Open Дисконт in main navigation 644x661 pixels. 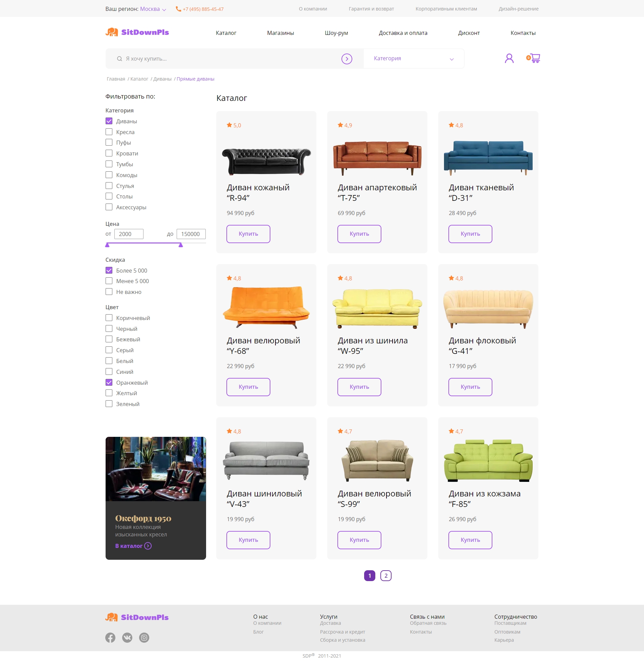469,33
